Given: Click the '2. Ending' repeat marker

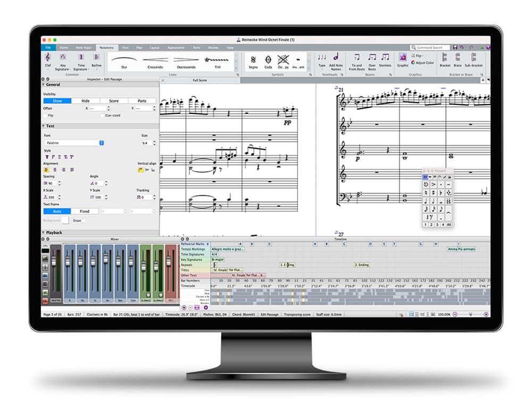Looking at the screenshot, I should 362,265.
